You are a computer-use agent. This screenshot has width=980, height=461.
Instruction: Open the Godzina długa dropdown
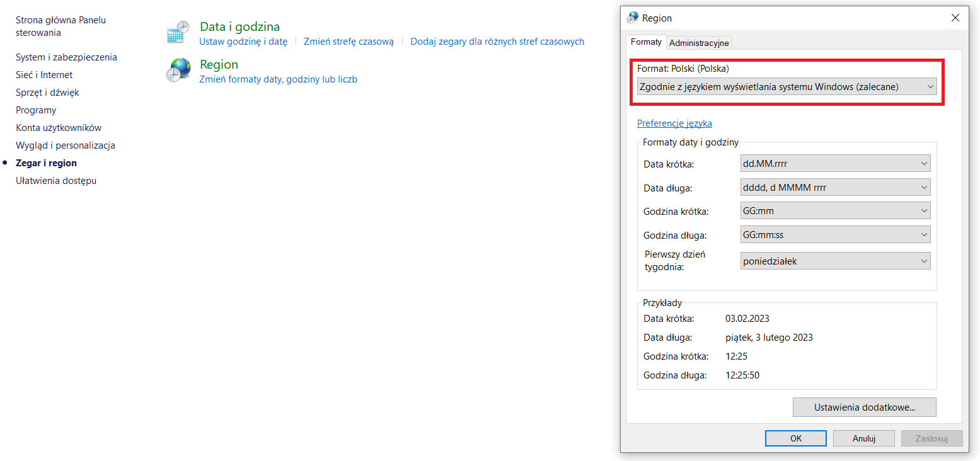pyautogui.click(x=835, y=235)
